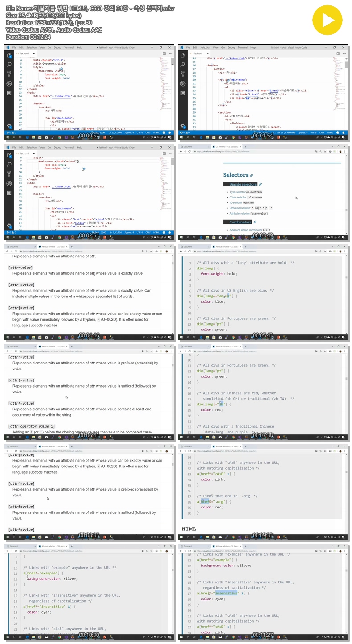
Task: Click link icon beside the Selectors heading
Action: [251, 176]
